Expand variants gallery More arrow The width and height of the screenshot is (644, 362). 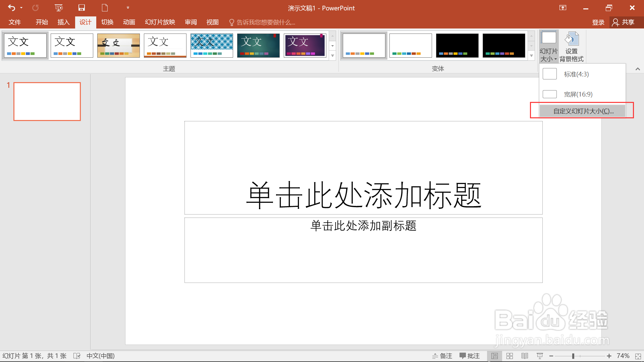pos(531,56)
